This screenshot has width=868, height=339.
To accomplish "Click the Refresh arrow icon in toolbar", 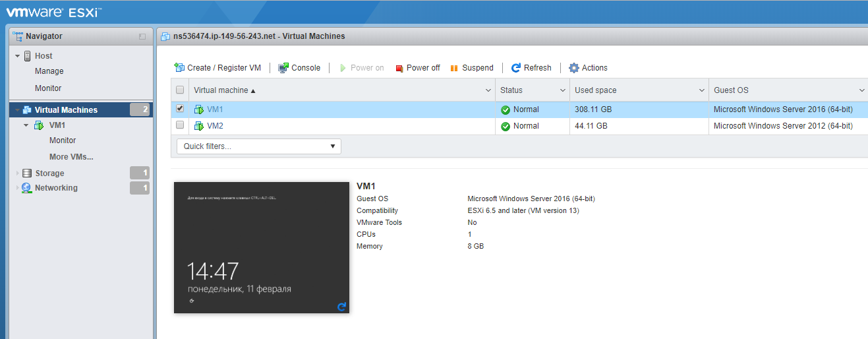I will [x=516, y=67].
